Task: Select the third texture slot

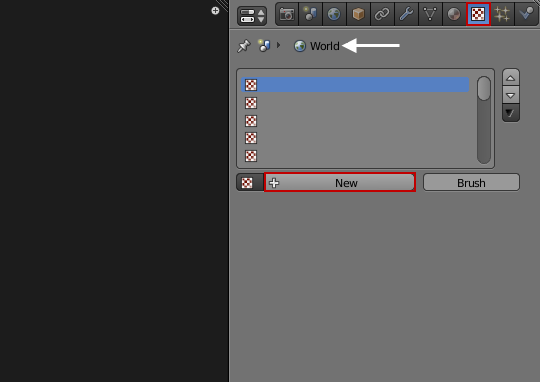Action: [355, 121]
